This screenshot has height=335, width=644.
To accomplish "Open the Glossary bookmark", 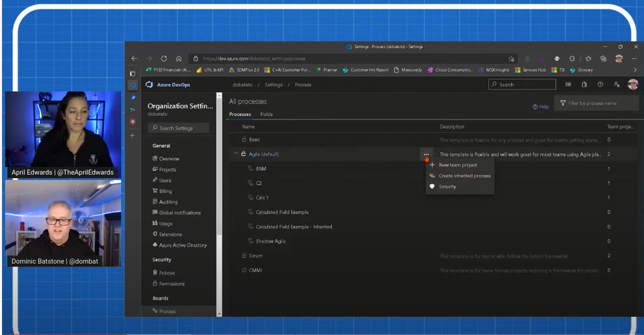I will coord(582,70).
